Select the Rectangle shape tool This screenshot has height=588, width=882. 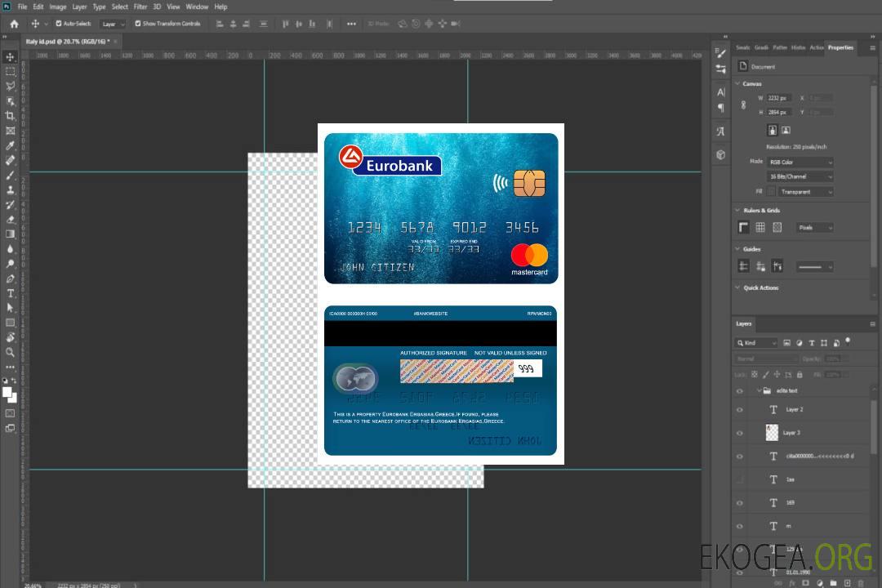click(x=10, y=323)
